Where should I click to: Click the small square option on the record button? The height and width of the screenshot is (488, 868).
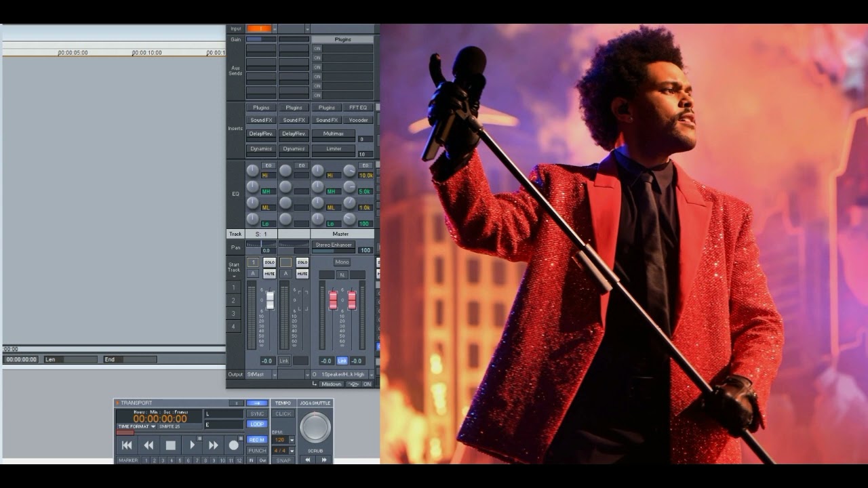tap(241, 439)
